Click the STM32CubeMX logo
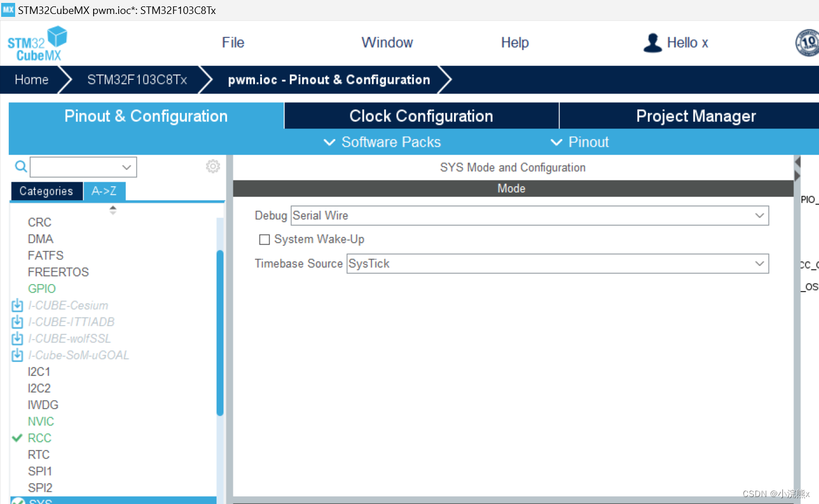Image resolution: width=819 pixels, height=504 pixels. coord(37,44)
